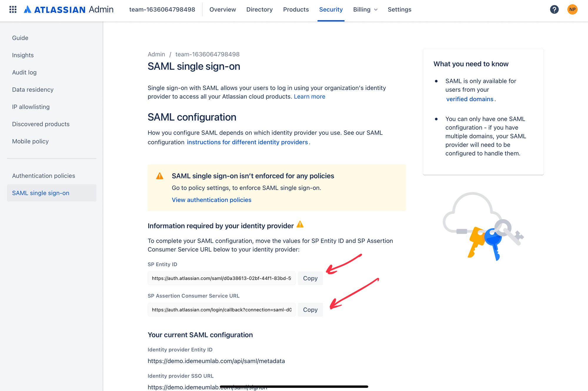Go to Data residency

tap(33, 90)
